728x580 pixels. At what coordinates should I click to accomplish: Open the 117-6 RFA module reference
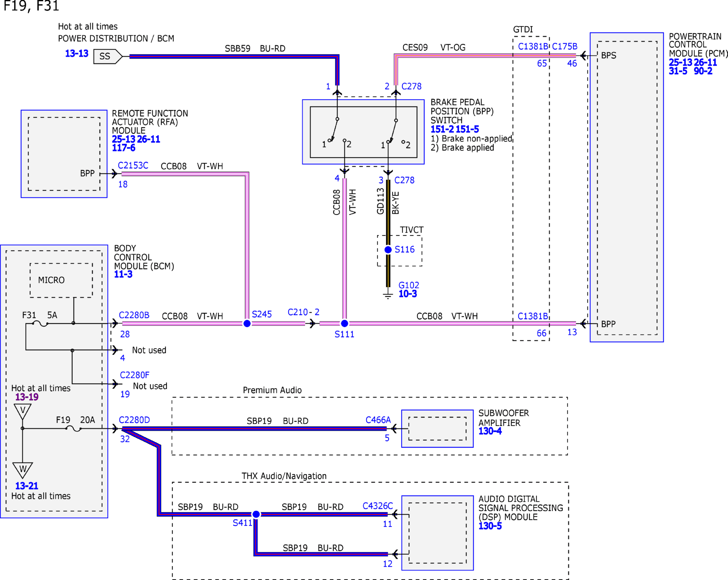(x=123, y=148)
